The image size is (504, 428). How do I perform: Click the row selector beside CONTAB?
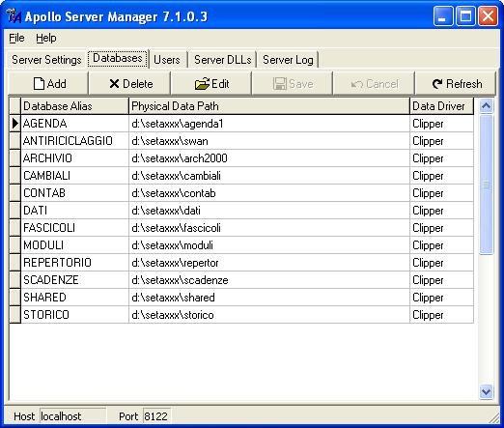14,193
